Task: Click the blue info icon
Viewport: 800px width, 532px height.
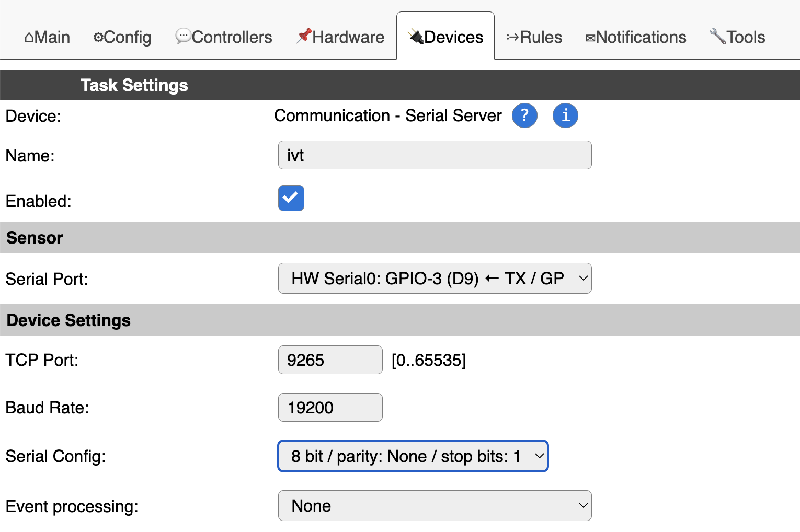Action: coord(565,115)
